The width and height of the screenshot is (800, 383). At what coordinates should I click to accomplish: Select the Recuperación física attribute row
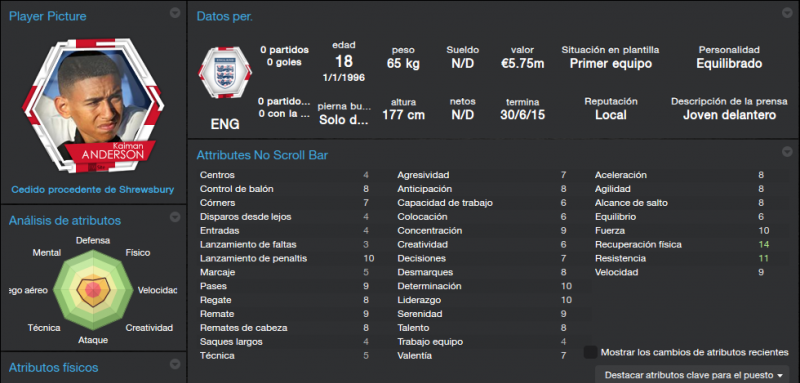(683, 244)
